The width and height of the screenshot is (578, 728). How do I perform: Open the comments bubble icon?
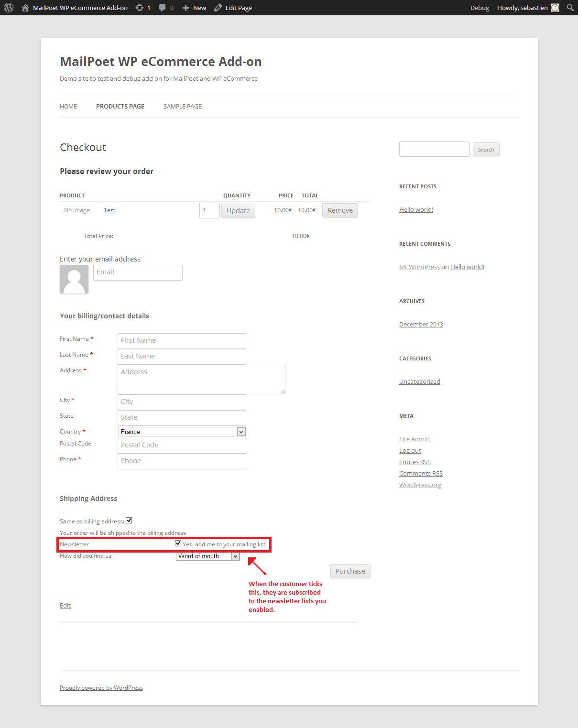[163, 8]
